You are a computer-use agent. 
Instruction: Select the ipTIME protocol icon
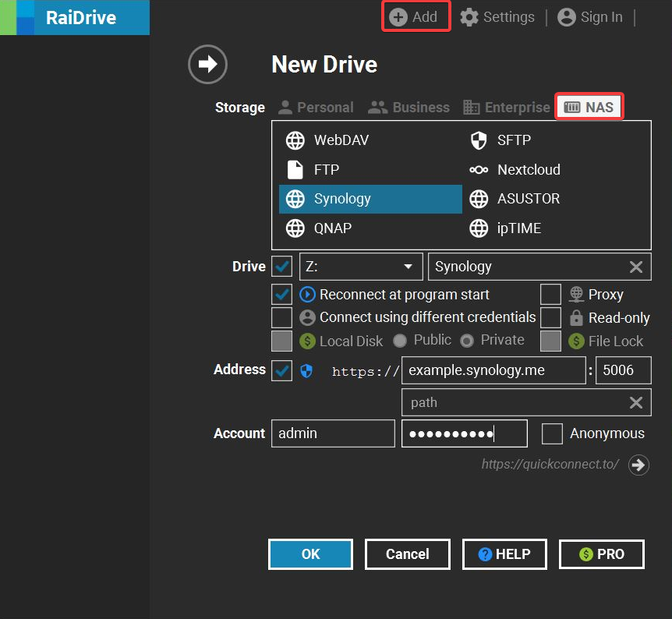[479, 228]
